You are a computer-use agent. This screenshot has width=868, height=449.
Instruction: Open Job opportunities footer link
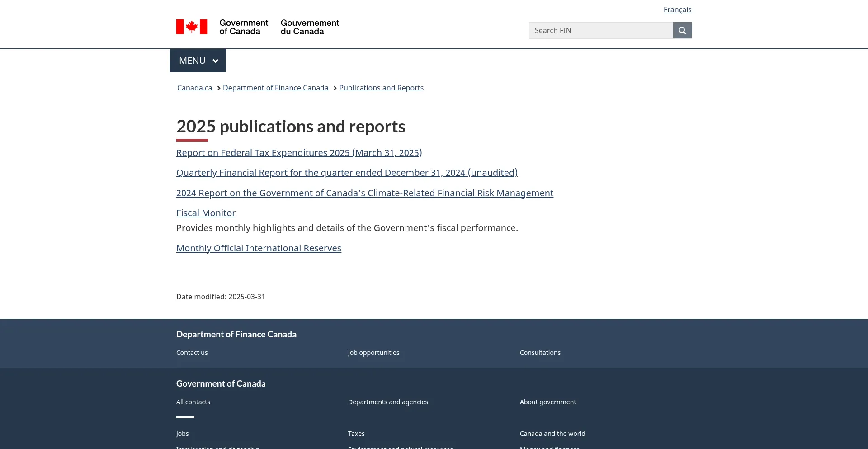pos(373,353)
